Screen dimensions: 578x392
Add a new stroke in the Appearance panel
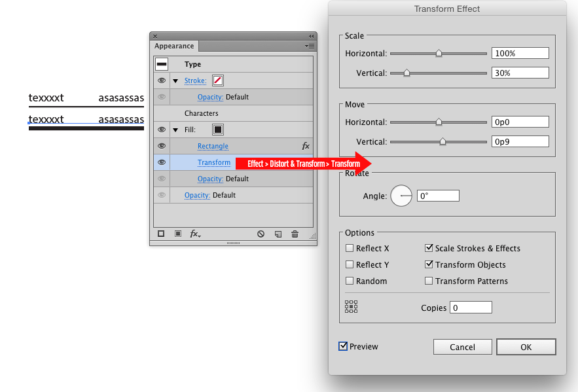coord(161,234)
